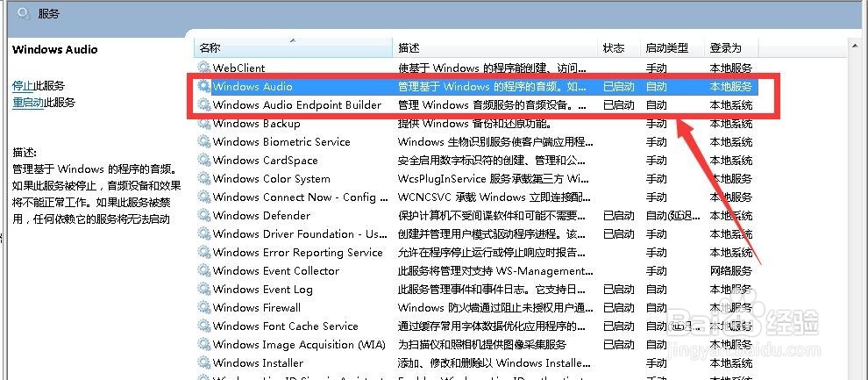Click Windows Firewall description cell
The width and height of the screenshot is (868, 380).
495,307
